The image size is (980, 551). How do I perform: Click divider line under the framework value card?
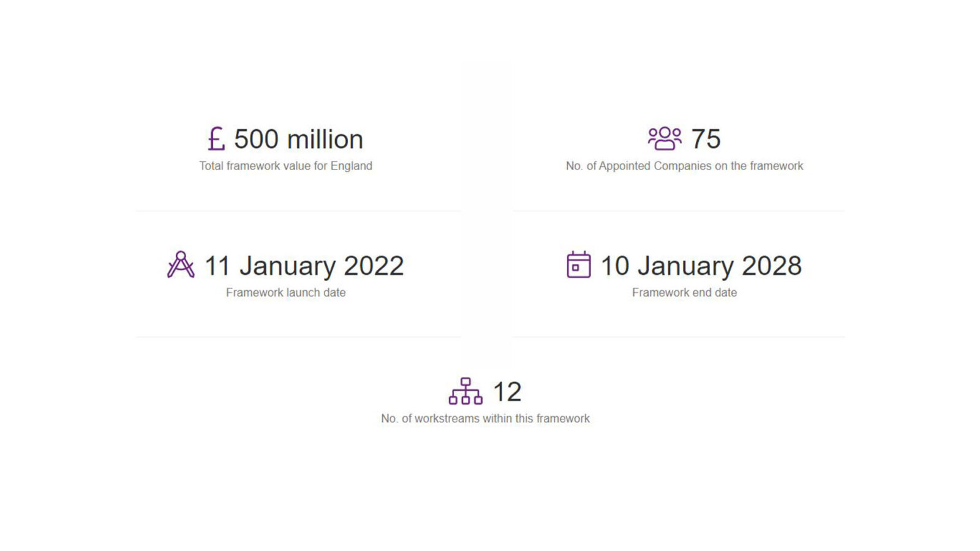coord(298,211)
